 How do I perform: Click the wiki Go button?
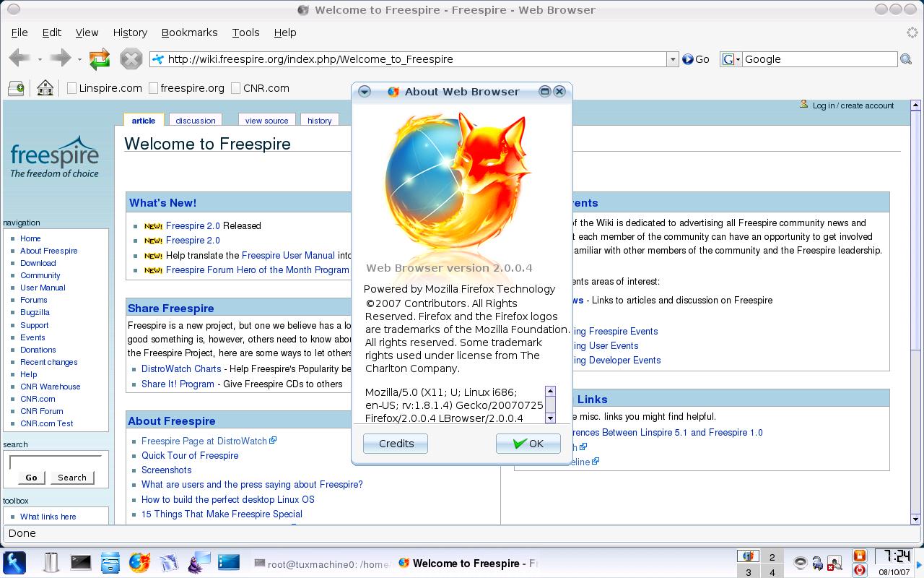[31, 478]
